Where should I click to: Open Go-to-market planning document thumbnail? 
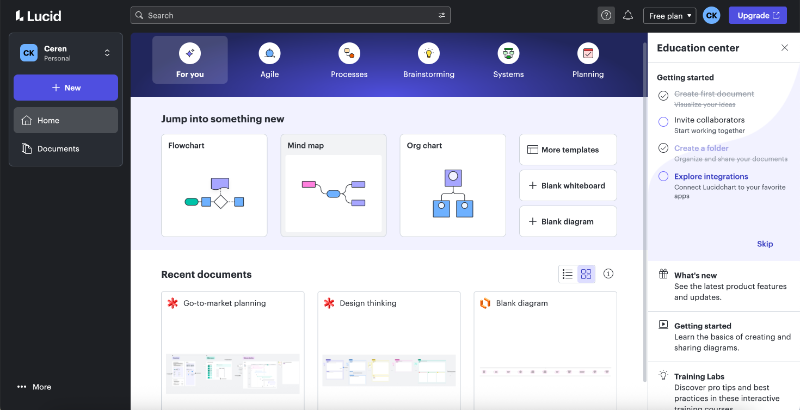(x=233, y=374)
